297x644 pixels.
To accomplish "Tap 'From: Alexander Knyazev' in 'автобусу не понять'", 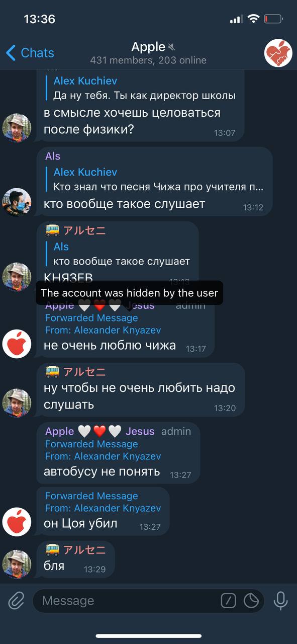I will click(103, 456).
